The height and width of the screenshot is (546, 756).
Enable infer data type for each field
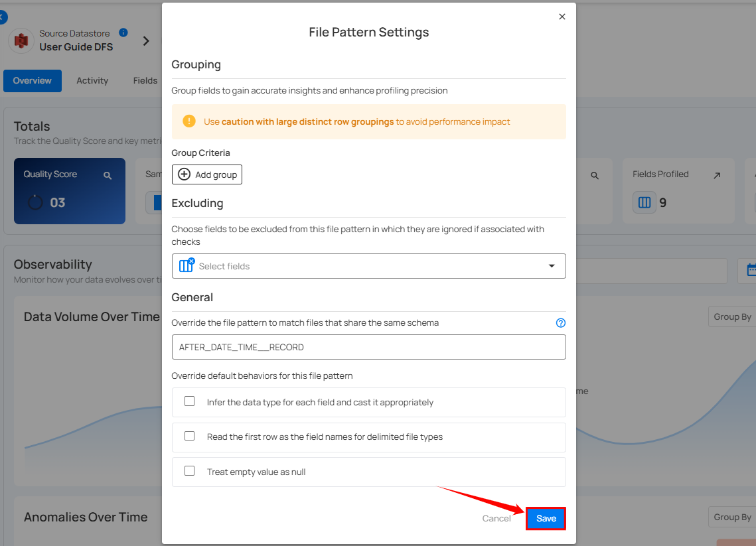pos(190,401)
